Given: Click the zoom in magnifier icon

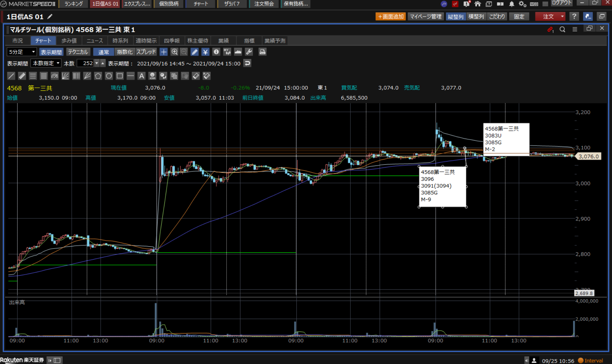Looking at the screenshot, I should [x=174, y=52].
